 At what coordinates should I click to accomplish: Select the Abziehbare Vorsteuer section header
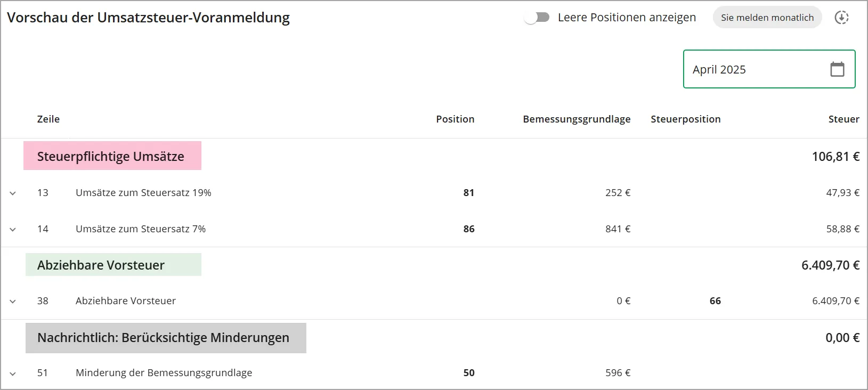(x=100, y=265)
